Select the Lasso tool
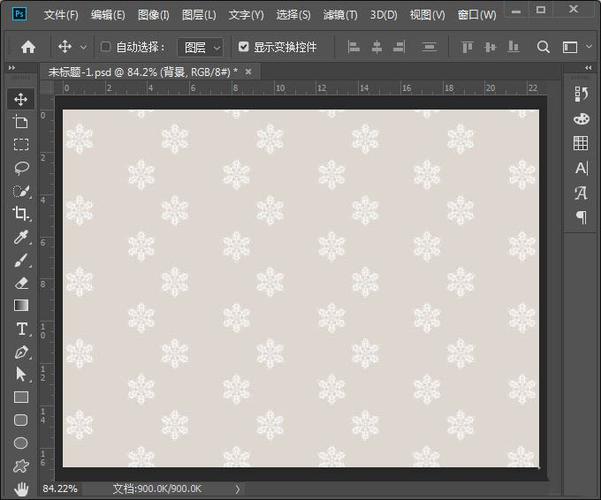 (21, 168)
